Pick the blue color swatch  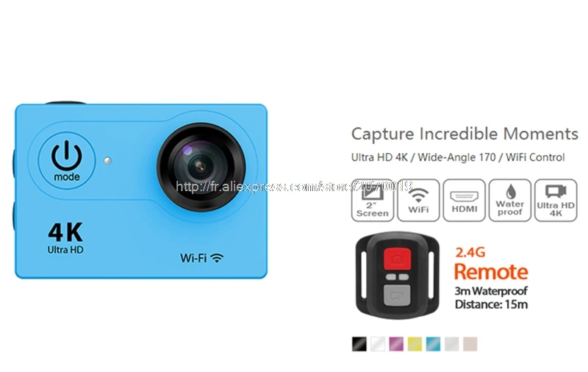click(433, 344)
